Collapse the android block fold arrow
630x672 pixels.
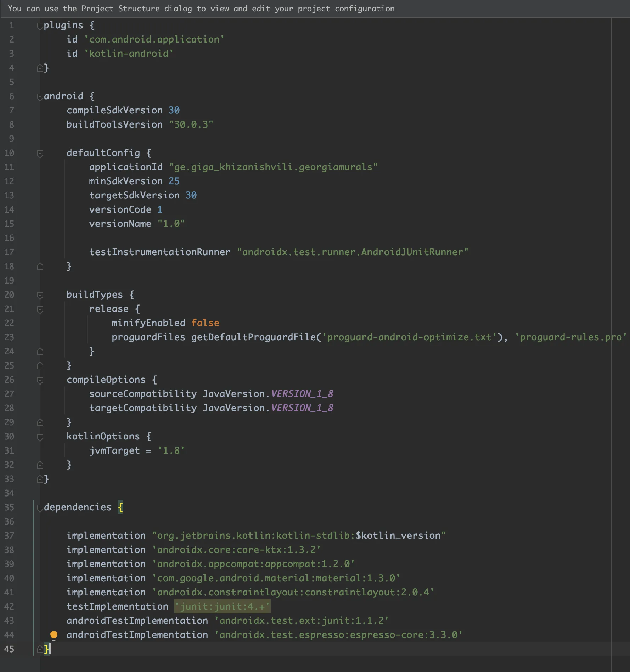coord(40,97)
